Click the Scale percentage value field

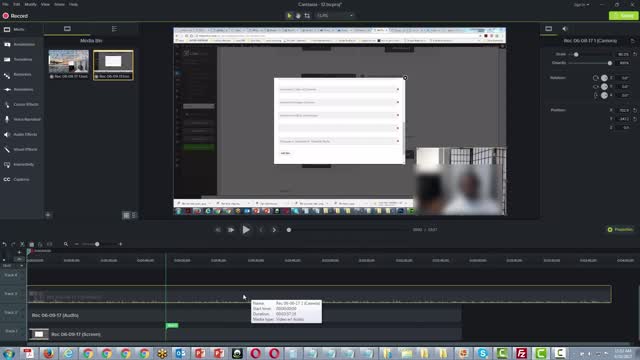coord(623,54)
